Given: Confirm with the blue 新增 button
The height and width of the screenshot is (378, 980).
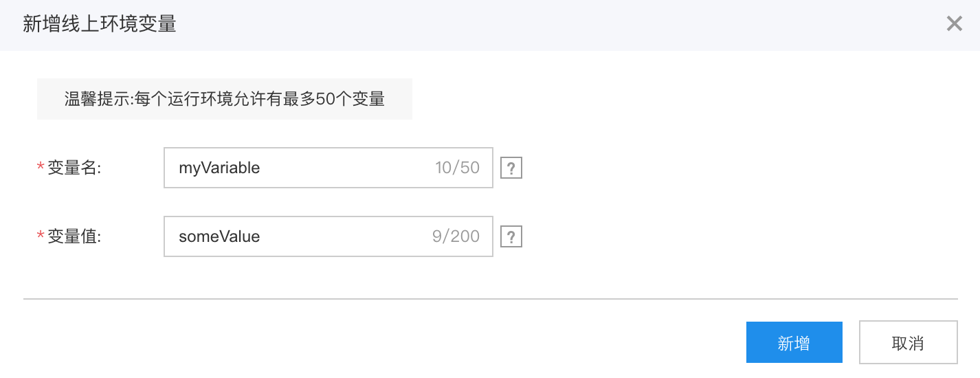Looking at the screenshot, I should click(x=794, y=342).
